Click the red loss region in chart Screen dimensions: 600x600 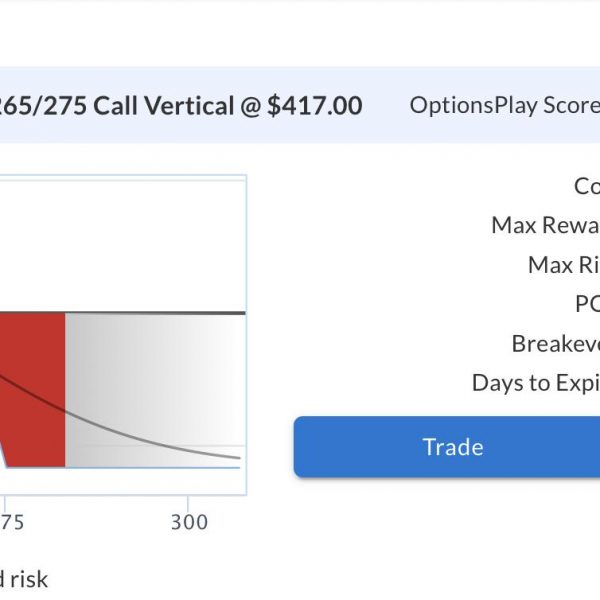click(x=33, y=390)
